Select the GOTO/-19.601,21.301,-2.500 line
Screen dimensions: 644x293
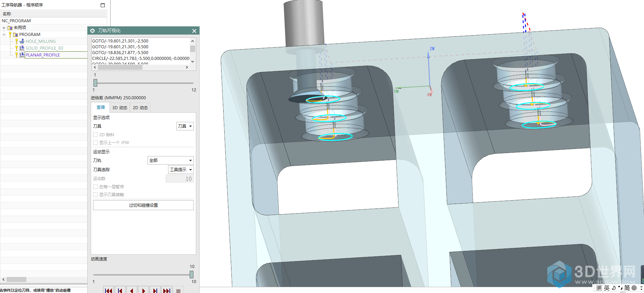[x=120, y=41]
